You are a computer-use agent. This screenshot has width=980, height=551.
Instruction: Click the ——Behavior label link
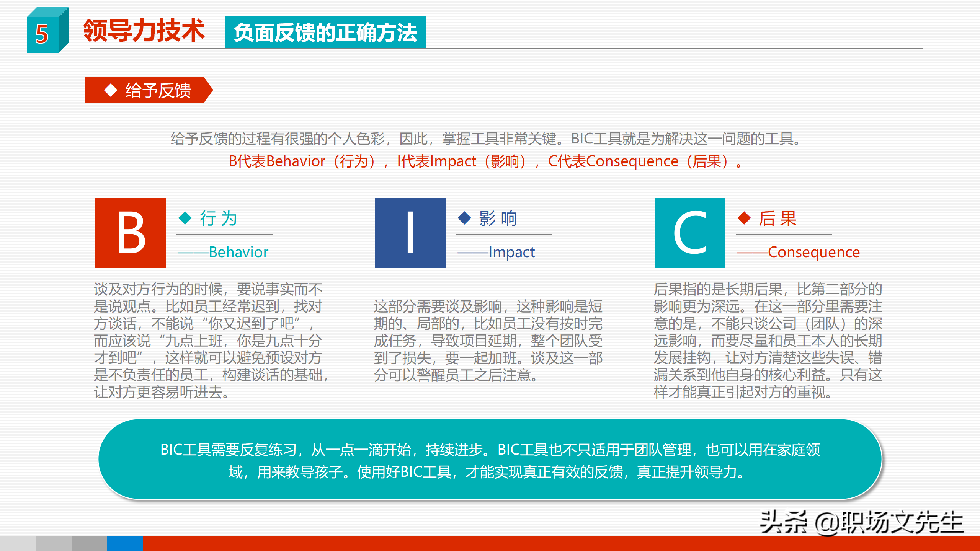[x=224, y=252]
